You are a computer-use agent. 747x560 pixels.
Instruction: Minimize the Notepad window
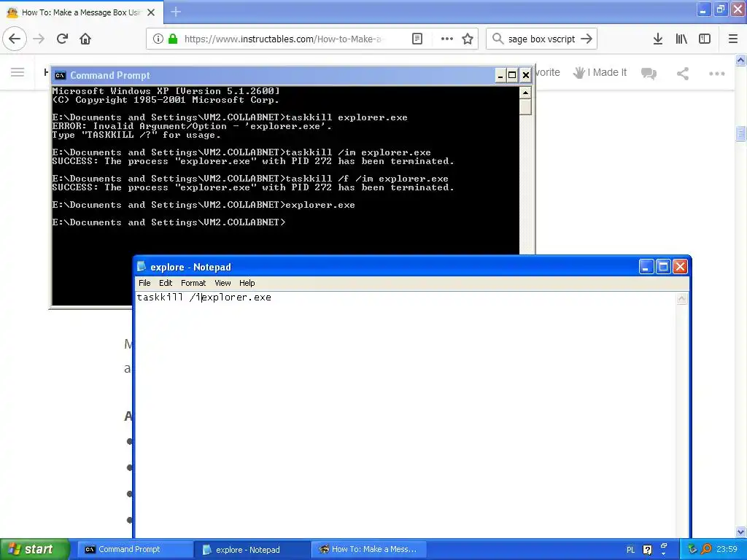(x=646, y=267)
